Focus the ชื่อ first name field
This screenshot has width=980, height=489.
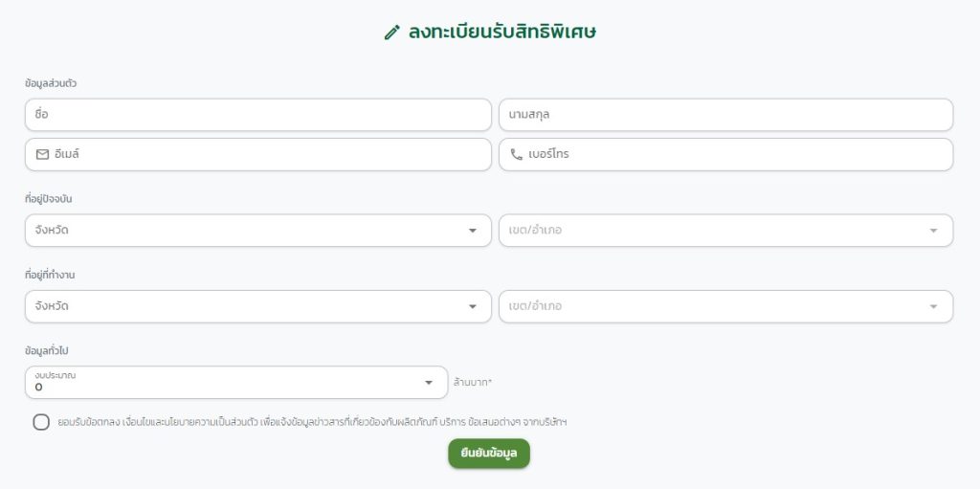pyautogui.click(x=258, y=115)
